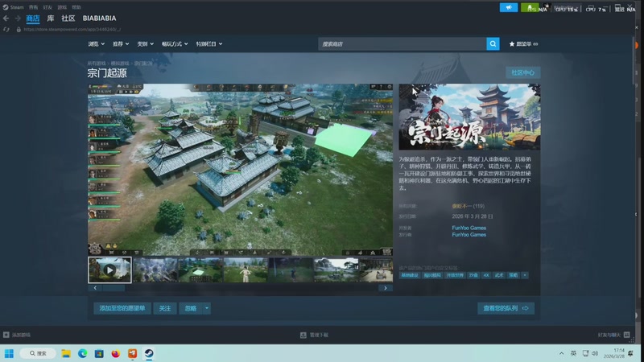Click the video play thumbnail

point(109,270)
